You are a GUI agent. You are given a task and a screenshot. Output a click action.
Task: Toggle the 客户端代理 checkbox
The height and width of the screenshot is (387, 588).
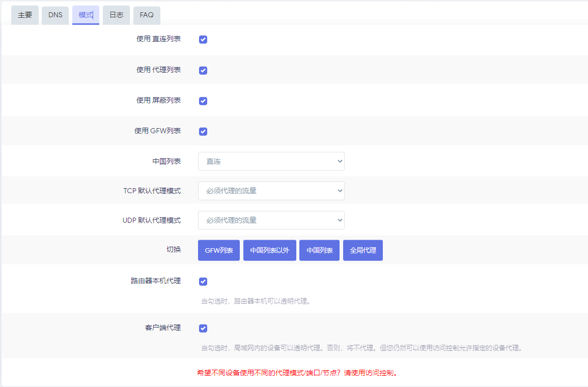pos(203,328)
